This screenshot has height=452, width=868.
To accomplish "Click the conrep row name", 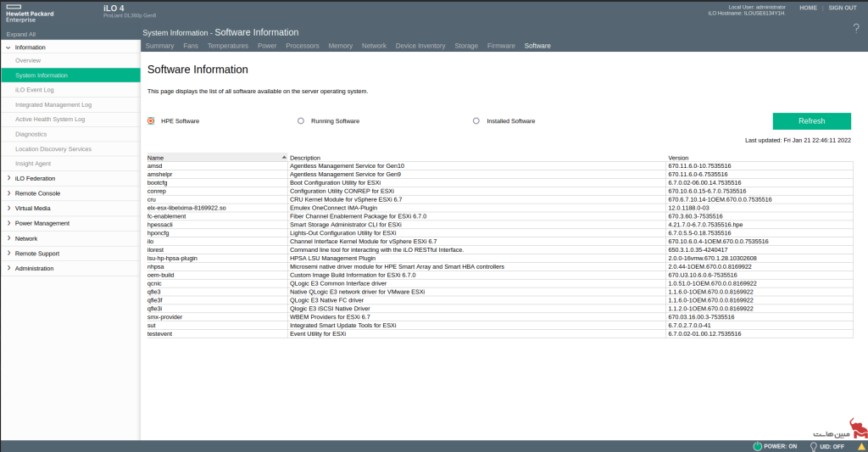I will point(157,191).
